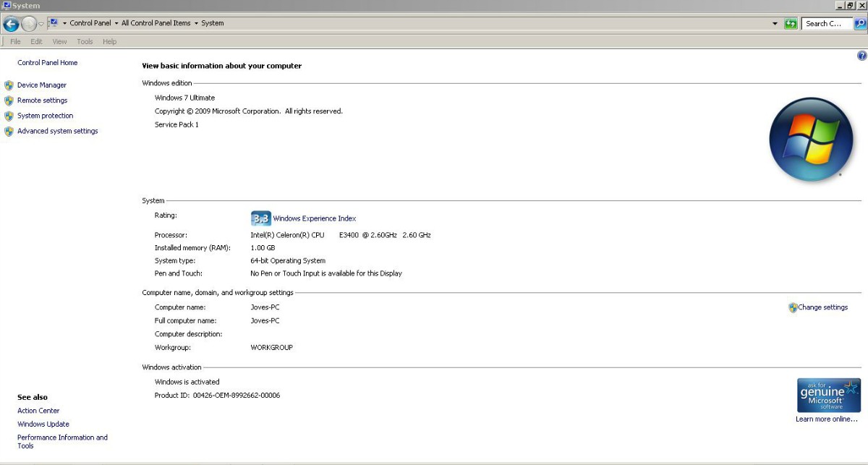
Task: Click the magnifying glass search icon
Action: pos(860,24)
